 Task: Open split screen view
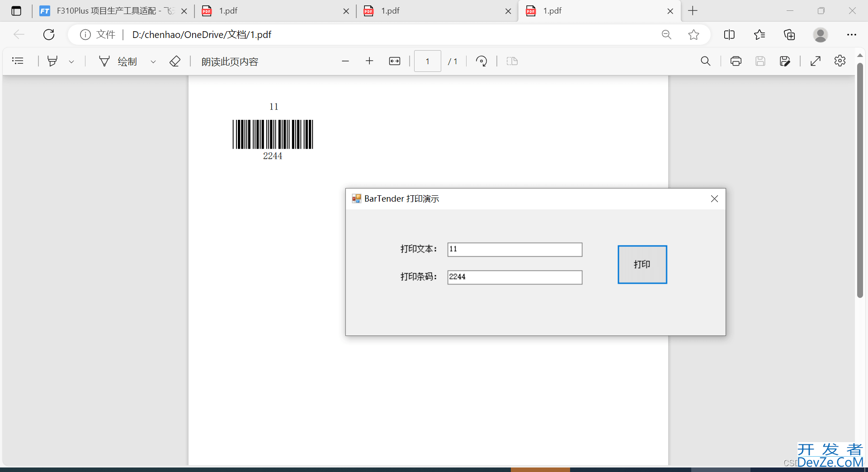point(729,34)
